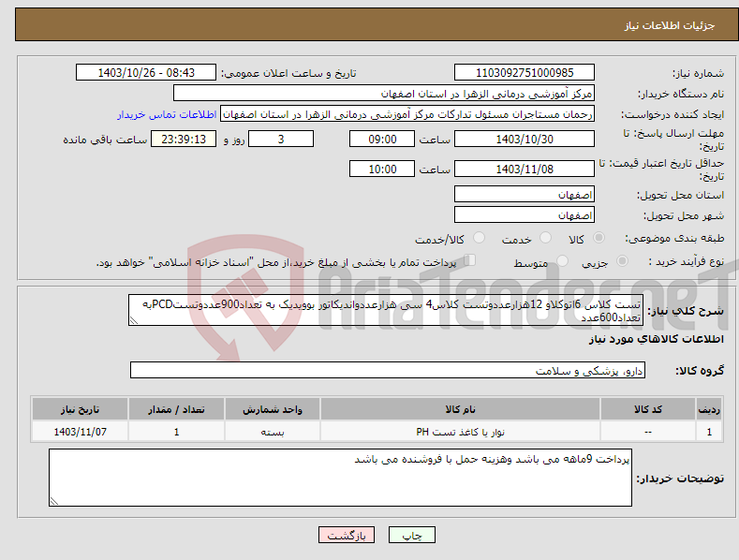The width and height of the screenshot is (739, 560).
Task: Click the need date cell 1403/11/07
Action: pyautogui.click(x=81, y=432)
